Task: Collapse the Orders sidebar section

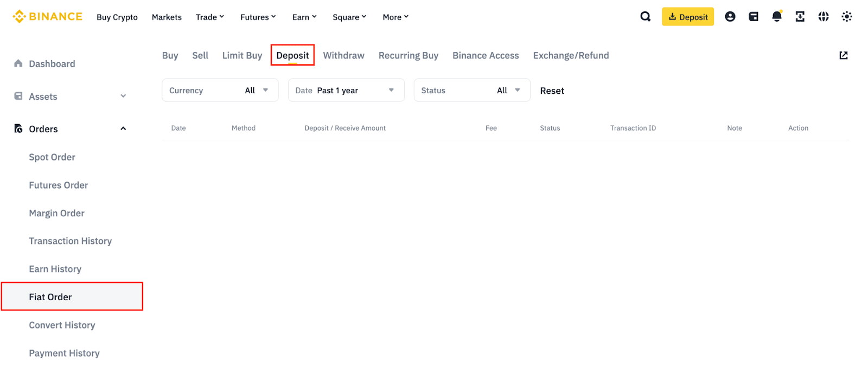Action: [x=123, y=129]
